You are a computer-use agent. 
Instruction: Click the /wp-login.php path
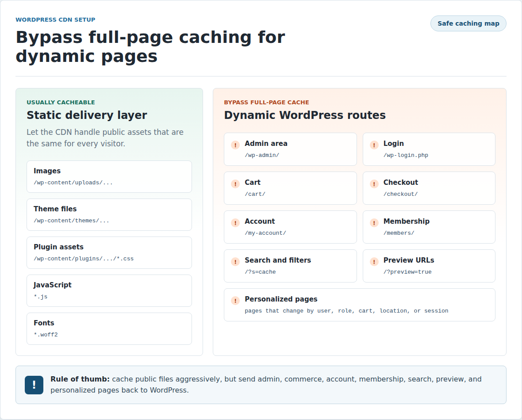pyautogui.click(x=406, y=156)
